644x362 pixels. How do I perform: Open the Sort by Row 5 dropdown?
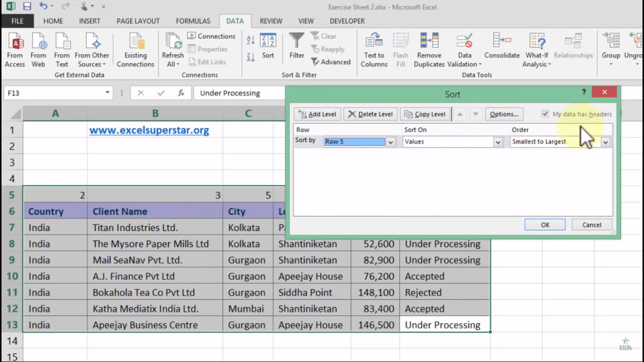point(391,141)
